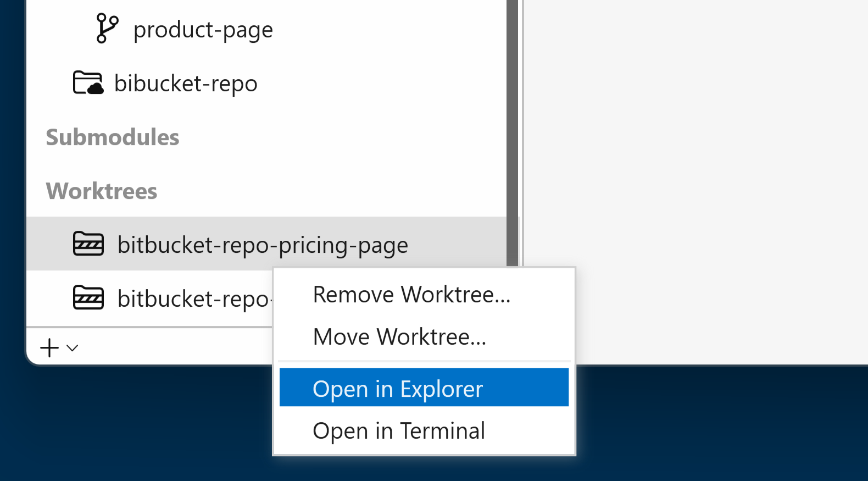
Task: Select Move Worktree... in the context menu
Action: (x=399, y=336)
